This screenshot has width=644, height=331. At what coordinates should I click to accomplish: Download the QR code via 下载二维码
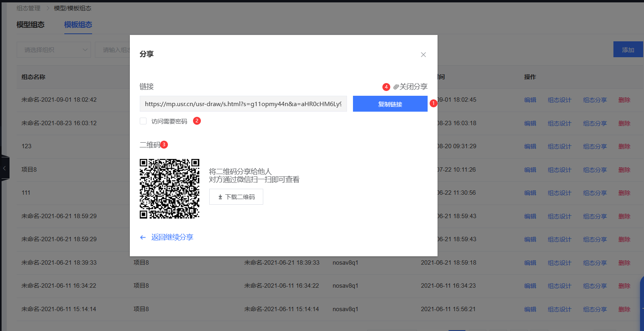click(236, 197)
